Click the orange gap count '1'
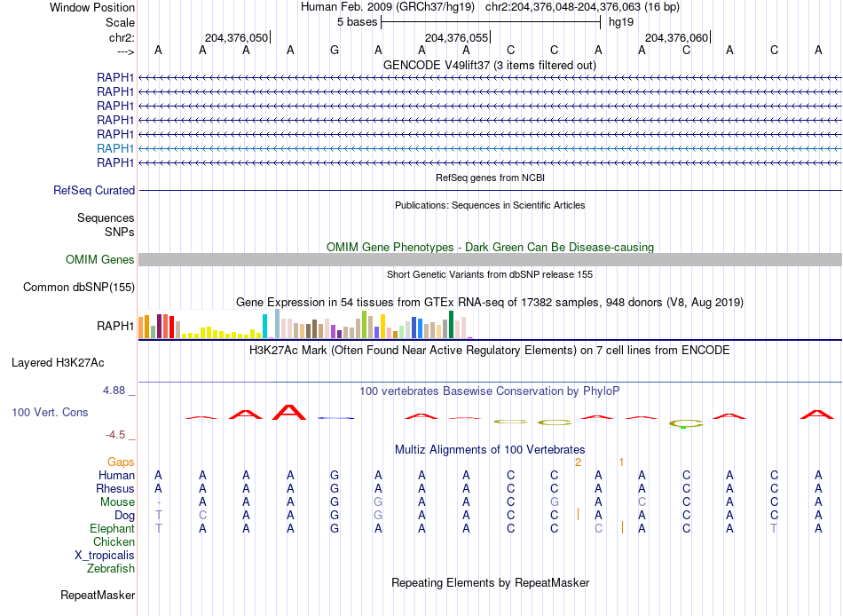The height and width of the screenshot is (616, 843). tap(621, 462)
